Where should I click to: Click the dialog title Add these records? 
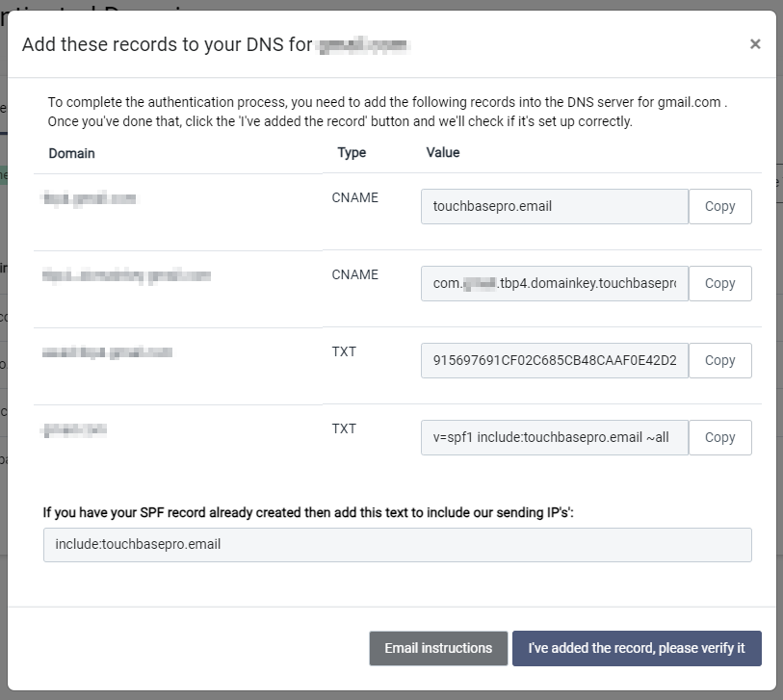coord(217,44)
